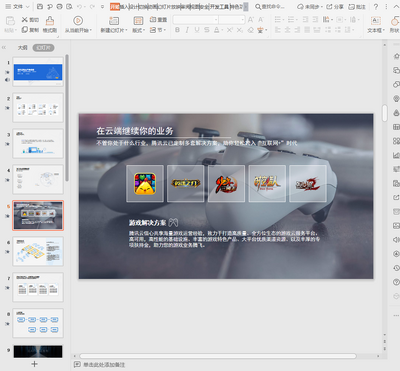The height and width of the screenshot is (371, 400).
Task: Select the 开始 (Home) ribbon tab
Action: 115,7
